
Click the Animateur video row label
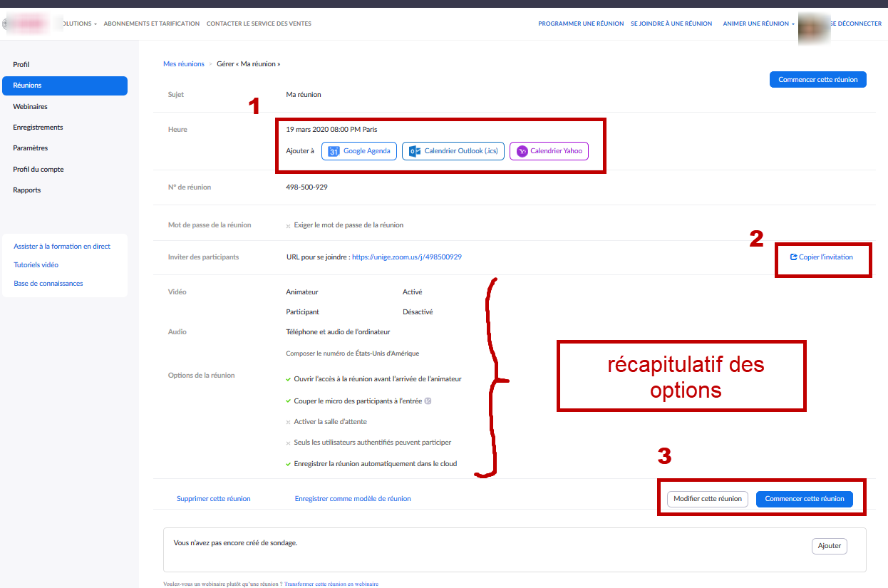[302, 292]
